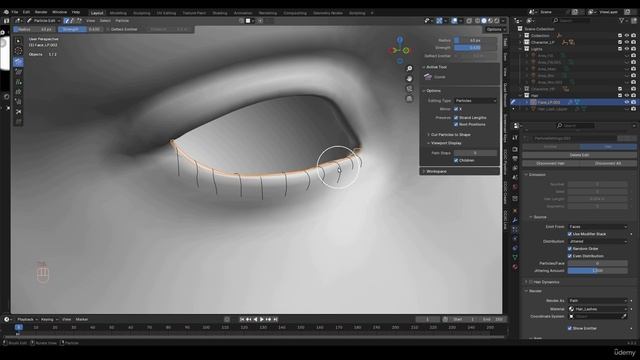Choose the Select Box tool in the toolbar

pos(18,41)
